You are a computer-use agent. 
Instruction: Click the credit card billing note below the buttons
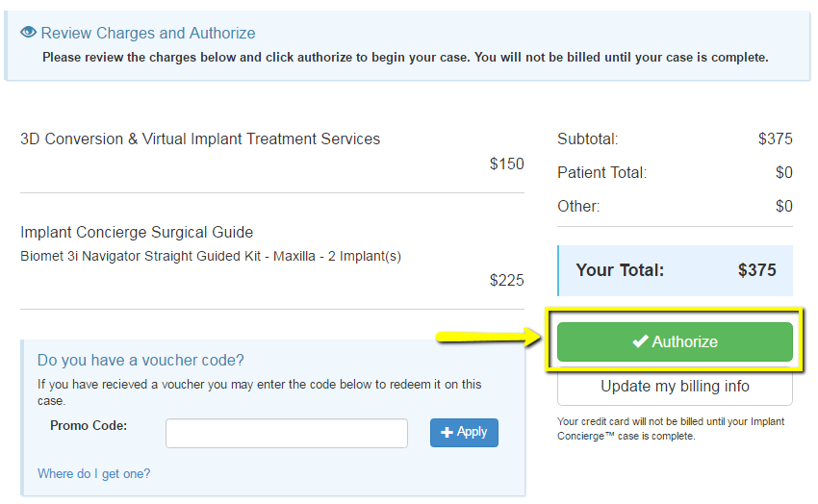(x=671, y=429)
